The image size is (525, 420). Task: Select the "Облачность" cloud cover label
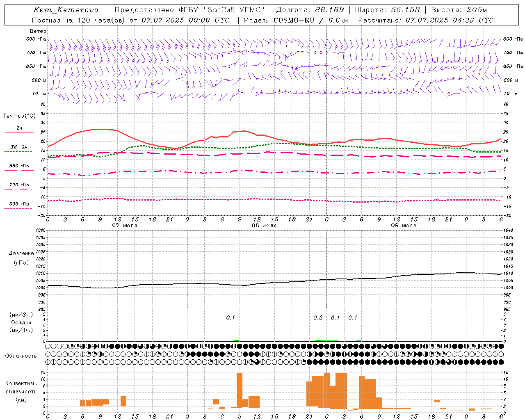pos(21,356)
